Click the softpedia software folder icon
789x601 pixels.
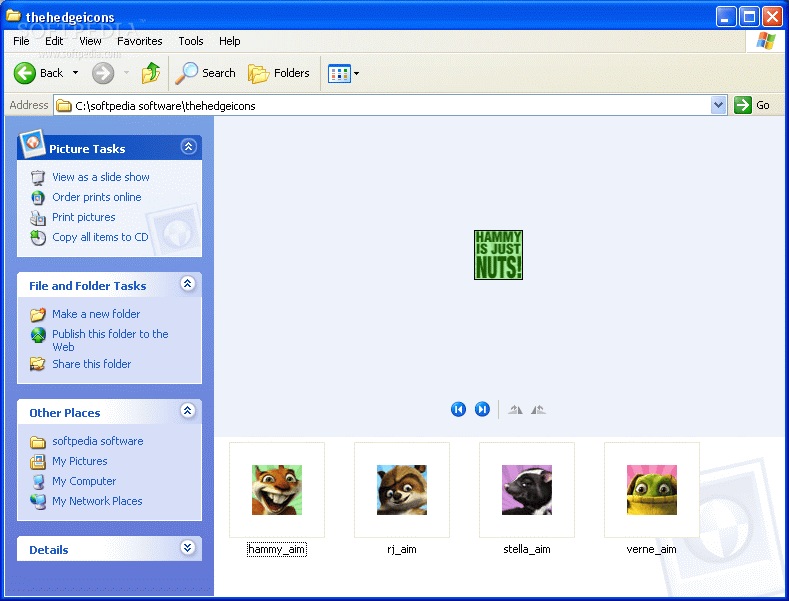coord(38,442)
